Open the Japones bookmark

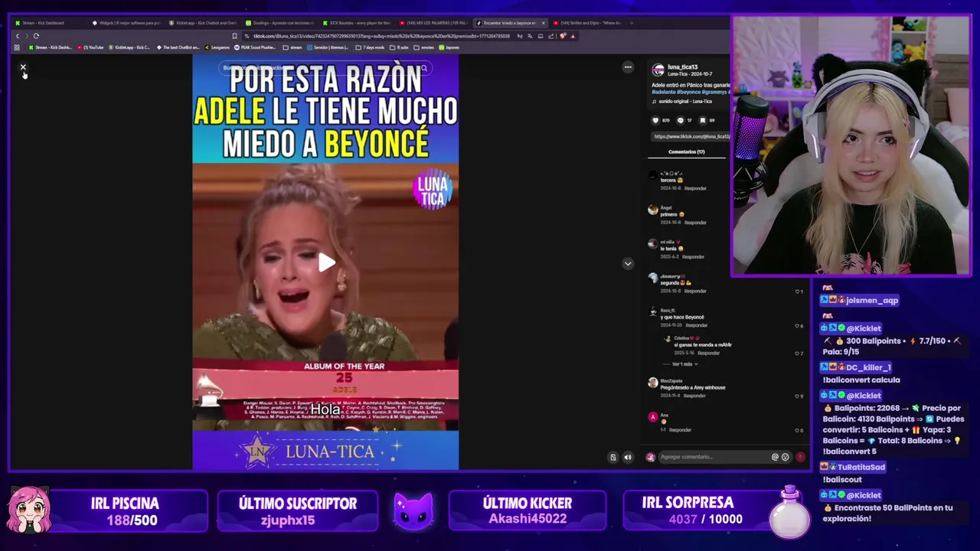tap(449, 47)
